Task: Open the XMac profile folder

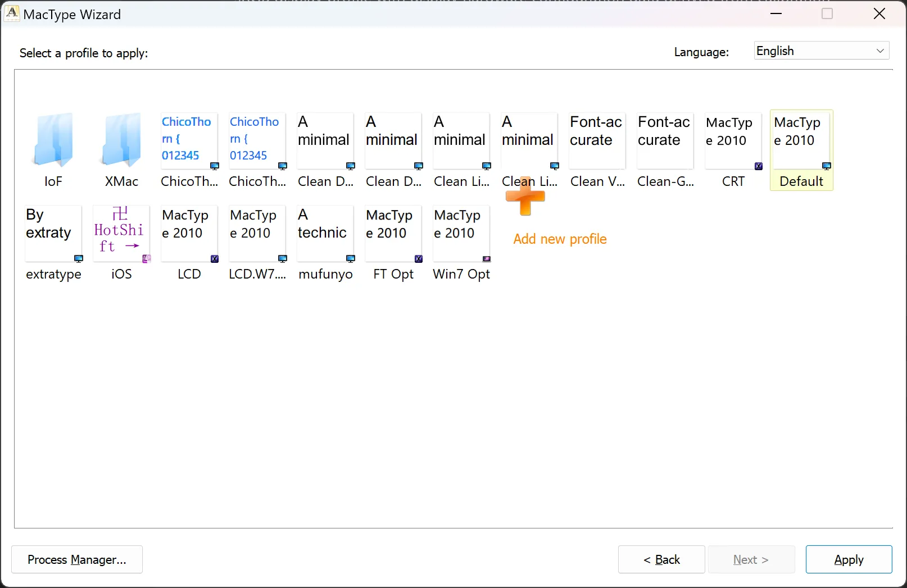Action: (x=121, y=140)
